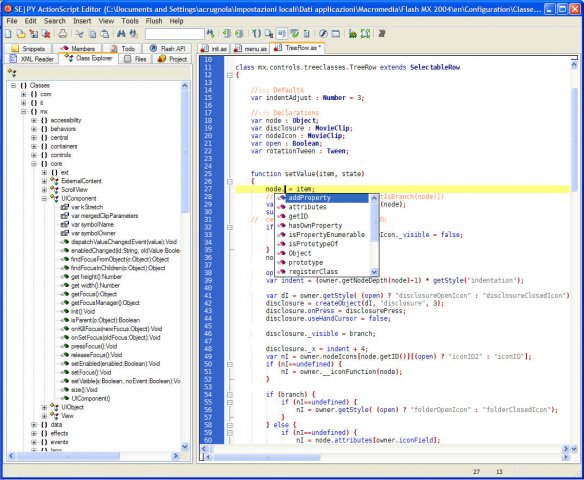
Task: Click the cut scissors icon
Action: point(79,34)
